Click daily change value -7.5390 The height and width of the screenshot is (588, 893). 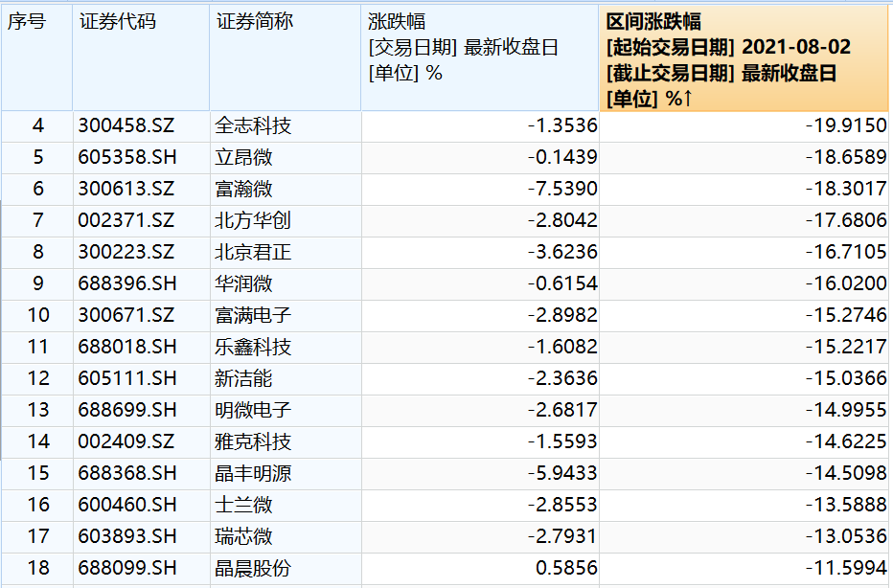(x=562, y=189)
